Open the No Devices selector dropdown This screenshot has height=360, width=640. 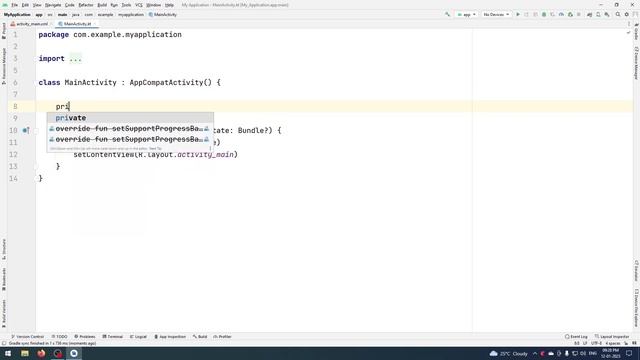click(496, 15)
